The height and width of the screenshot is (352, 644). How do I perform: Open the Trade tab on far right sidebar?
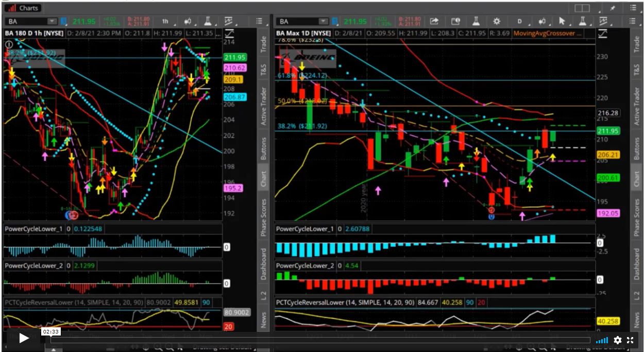click(636, 44)
